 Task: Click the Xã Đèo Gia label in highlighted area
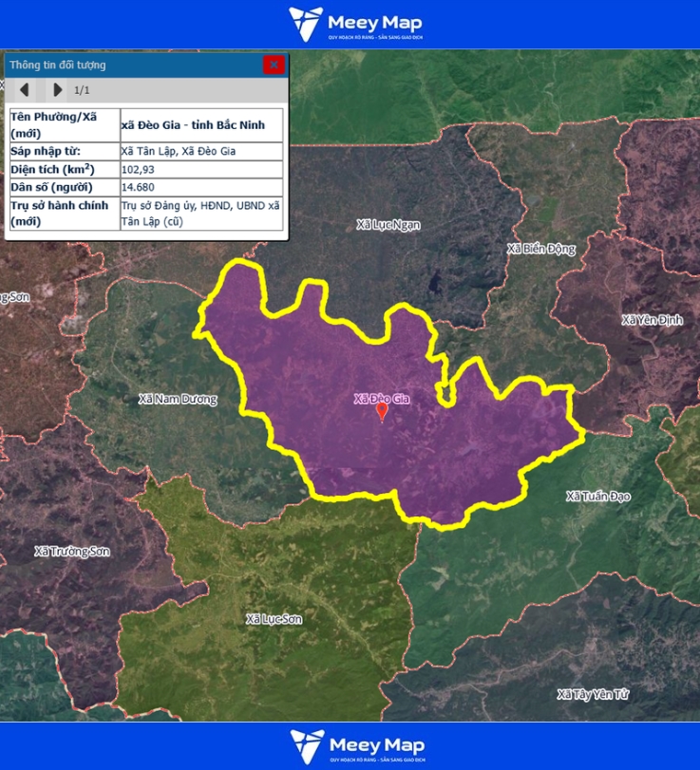(381, 399)
